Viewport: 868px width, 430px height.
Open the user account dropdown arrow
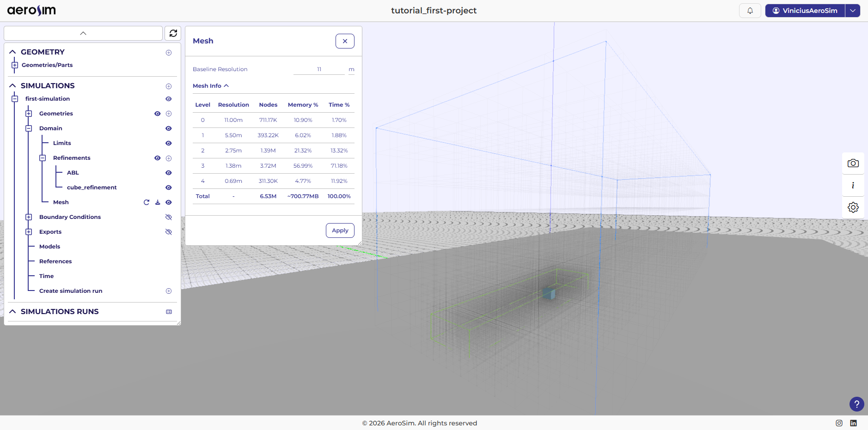coord(852,11)
